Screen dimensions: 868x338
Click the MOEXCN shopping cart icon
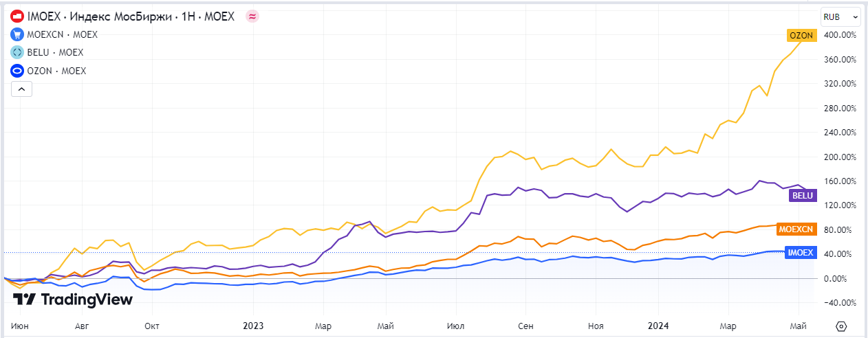(17, 34)
